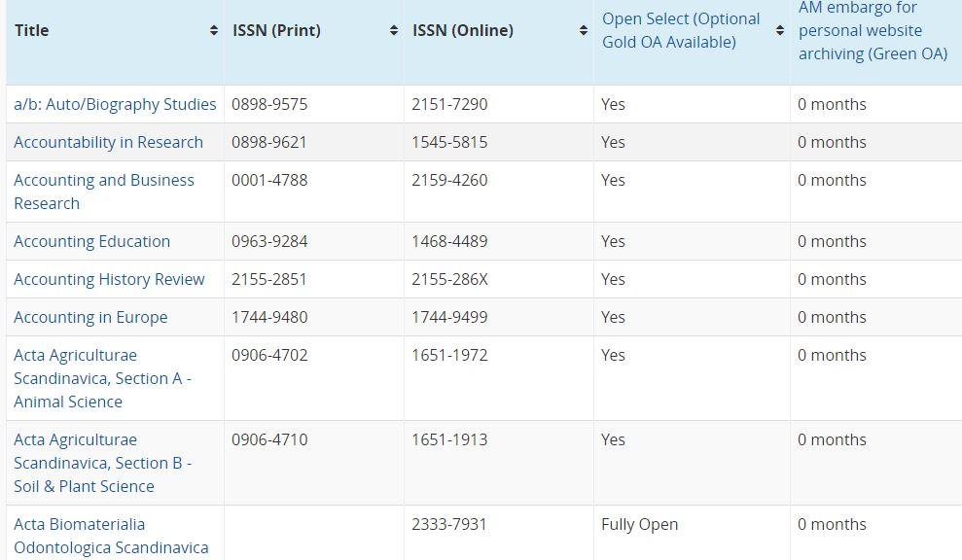Screen dimensions: 962x560
Task: Select online ISSN 1468-4489
Action: [449, 242]
